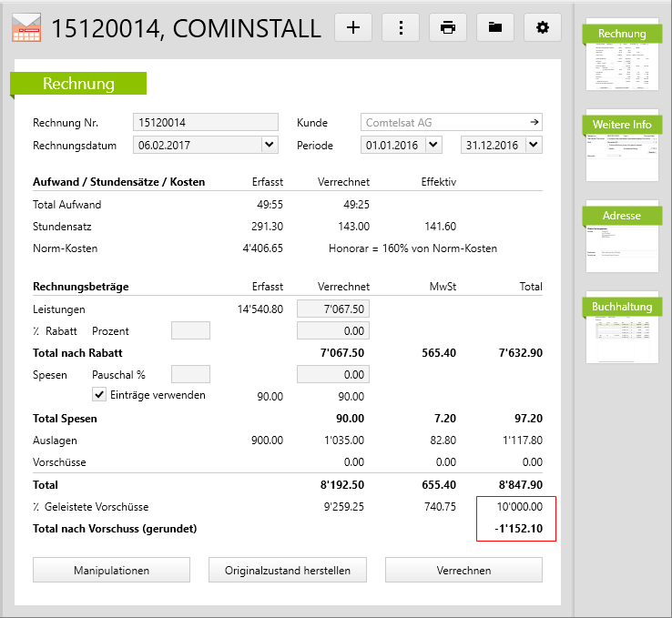
Task: Click Originalzustand herstellen button
Action: (x=288, y=571)
